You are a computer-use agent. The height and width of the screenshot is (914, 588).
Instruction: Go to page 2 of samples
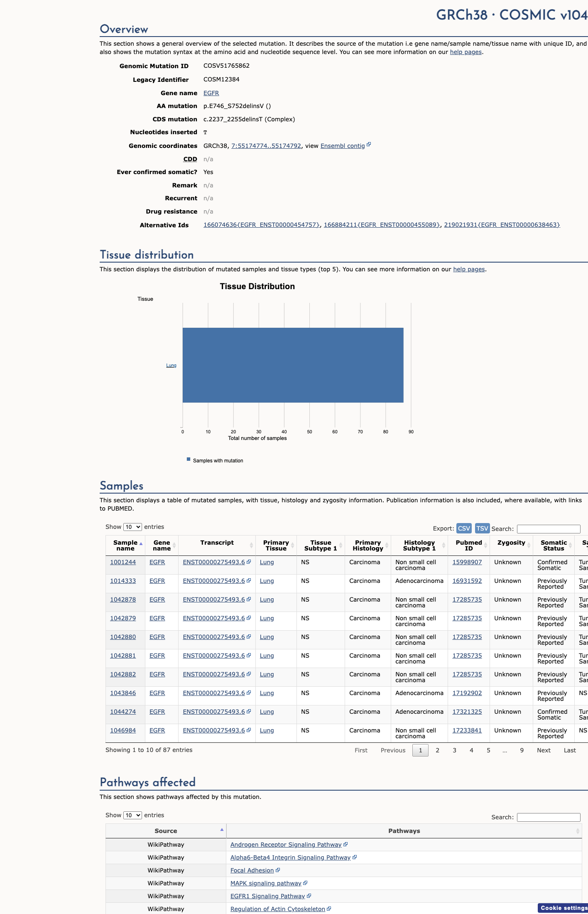pyautogui.click(x=437, y=750)
